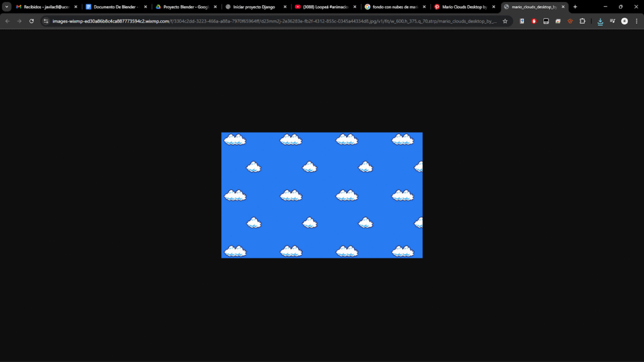
Task: Reload the current image page
Action: pos(31,21)
